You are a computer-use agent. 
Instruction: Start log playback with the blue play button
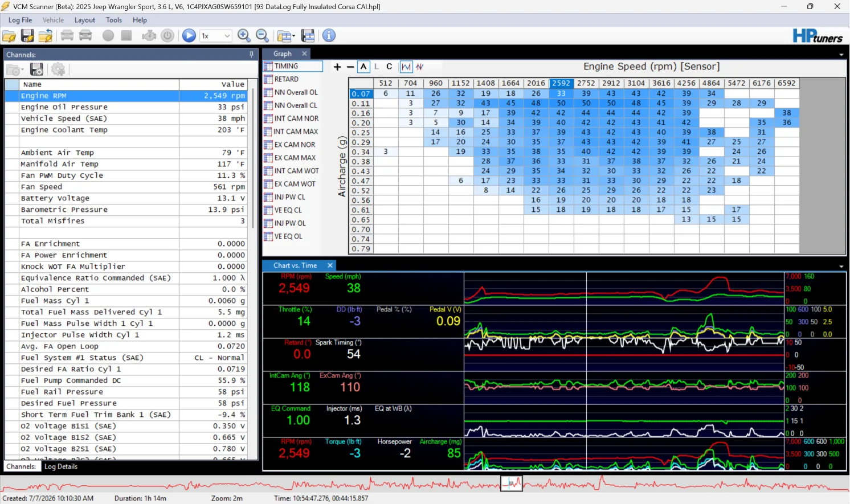[189, 35]
